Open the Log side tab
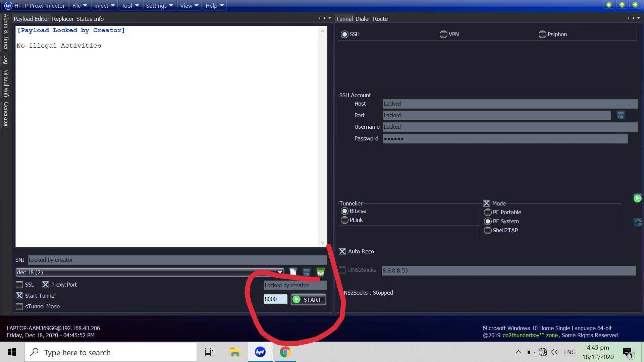644x362 pixels. tap(6, 60)
